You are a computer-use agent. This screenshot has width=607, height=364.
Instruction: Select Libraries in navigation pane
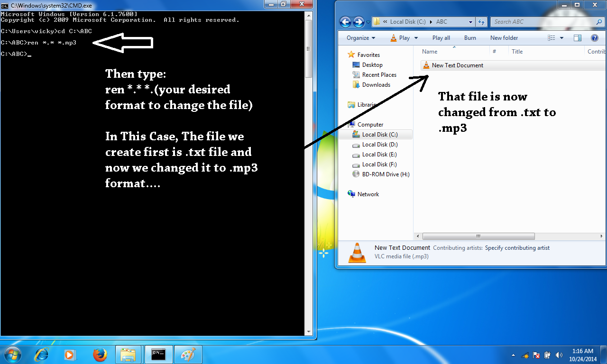(x=368, y=105)
